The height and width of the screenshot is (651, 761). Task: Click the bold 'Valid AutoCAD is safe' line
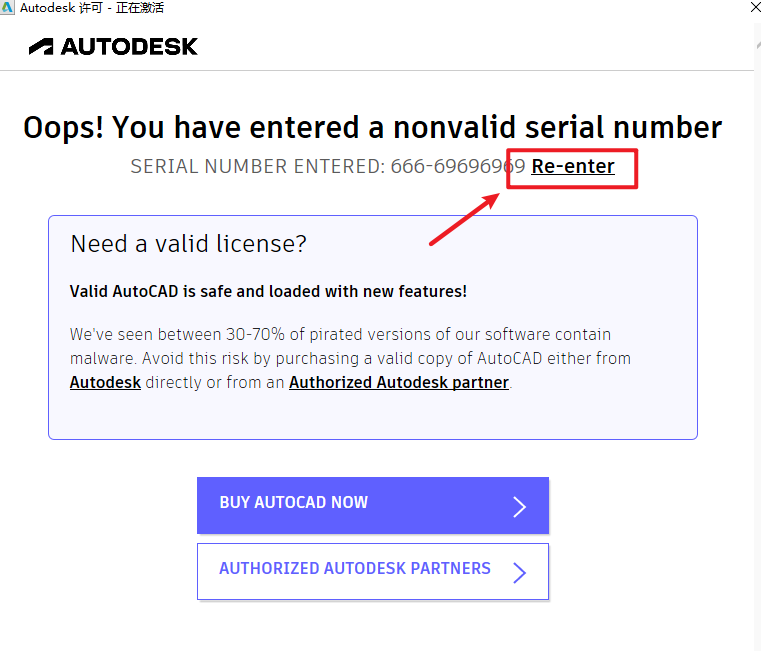pos(268,292)
